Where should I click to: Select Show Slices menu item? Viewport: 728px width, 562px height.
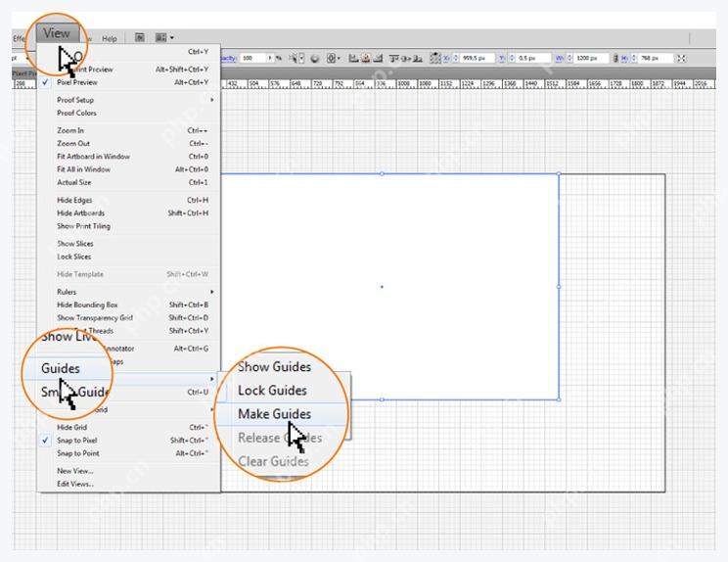[128, 244]
